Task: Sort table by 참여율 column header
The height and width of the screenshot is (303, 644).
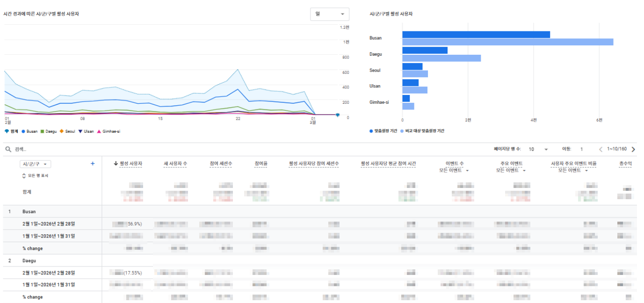Action: (x=260, y=164)
